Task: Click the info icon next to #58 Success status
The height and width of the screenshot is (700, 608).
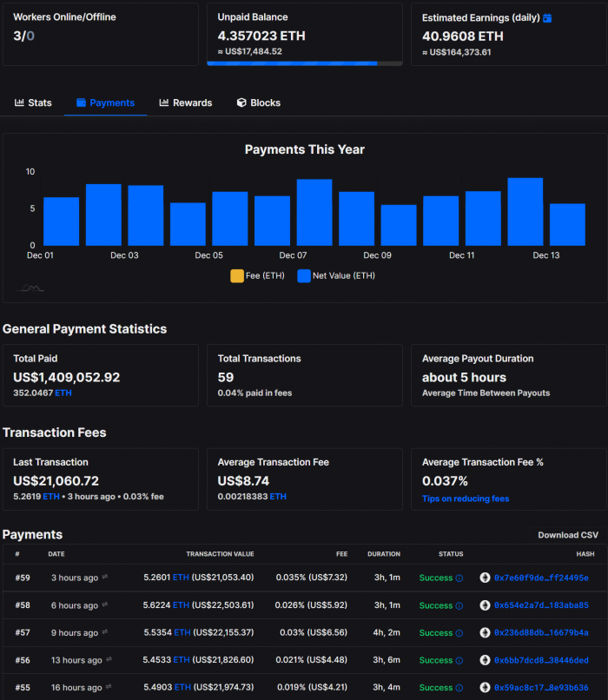Action: 459,605
